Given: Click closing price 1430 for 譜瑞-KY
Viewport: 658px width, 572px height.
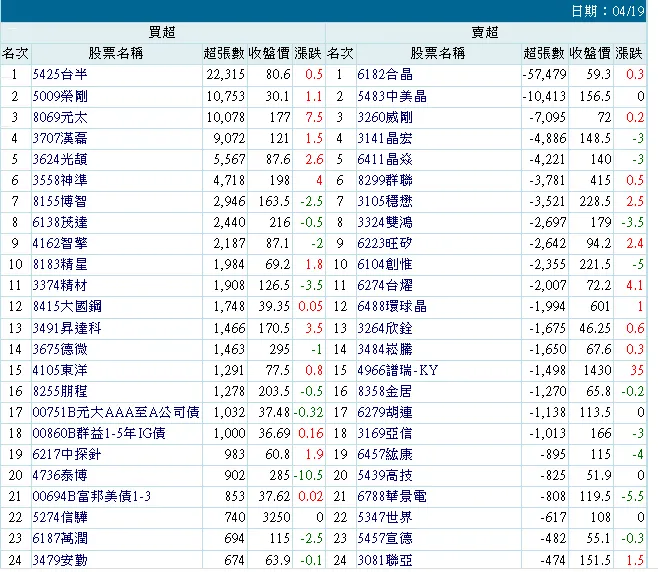Looking at the screenshot, I should coord(597,370).
